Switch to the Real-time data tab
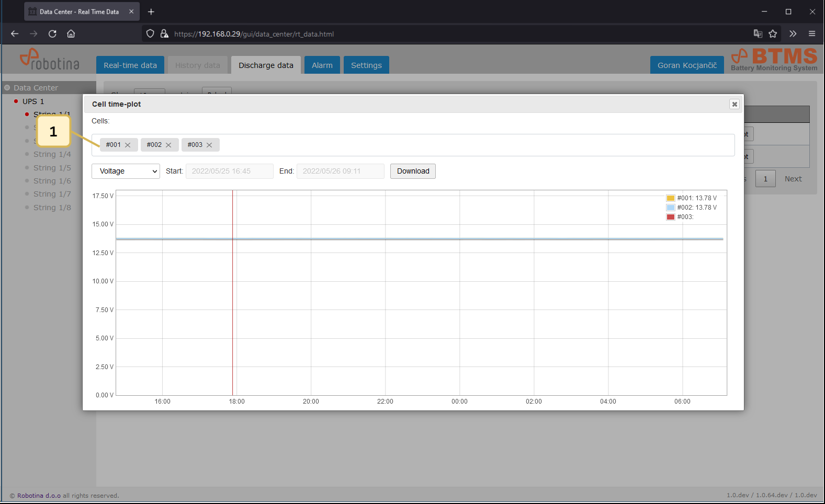The width and height of the screenshot is (825, 504). point(130,65)
